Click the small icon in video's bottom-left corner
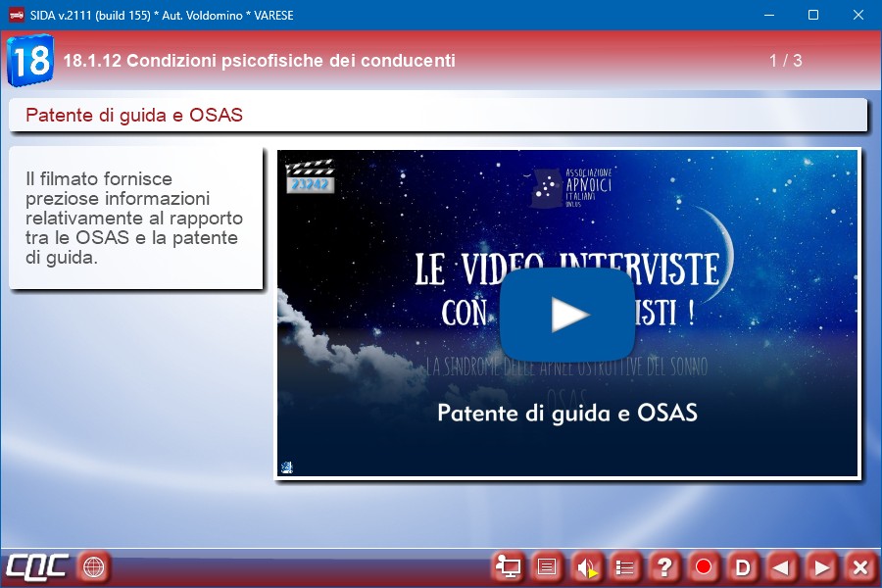The image size is (882, 588). click(x=288, y=466)
